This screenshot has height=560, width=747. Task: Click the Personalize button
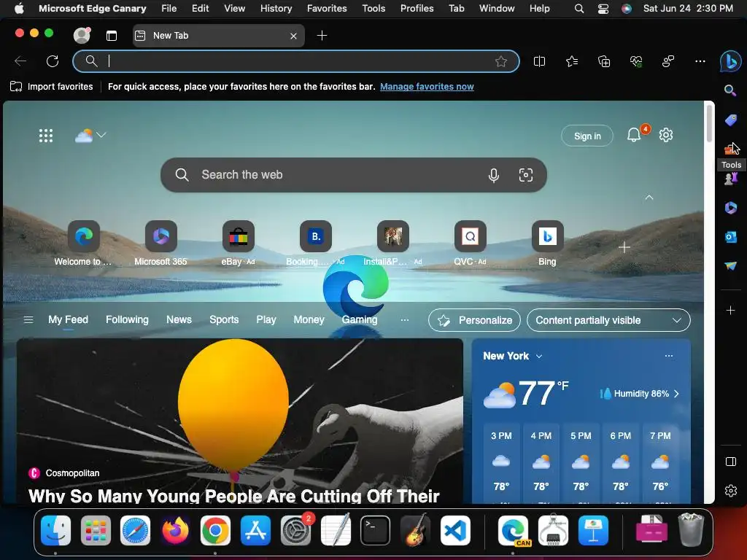475,321
